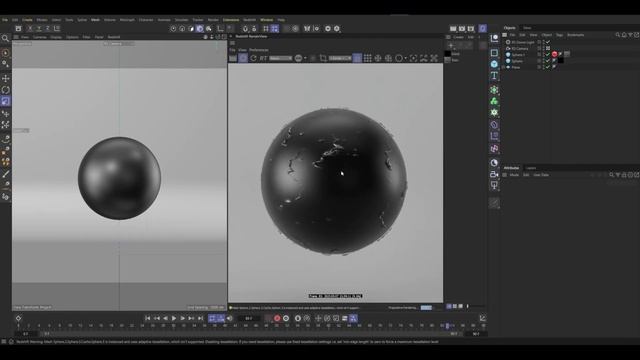Toggle the enable checkmark of RS Dome Light
640x360 pixels.
click(x=548, y=42)
